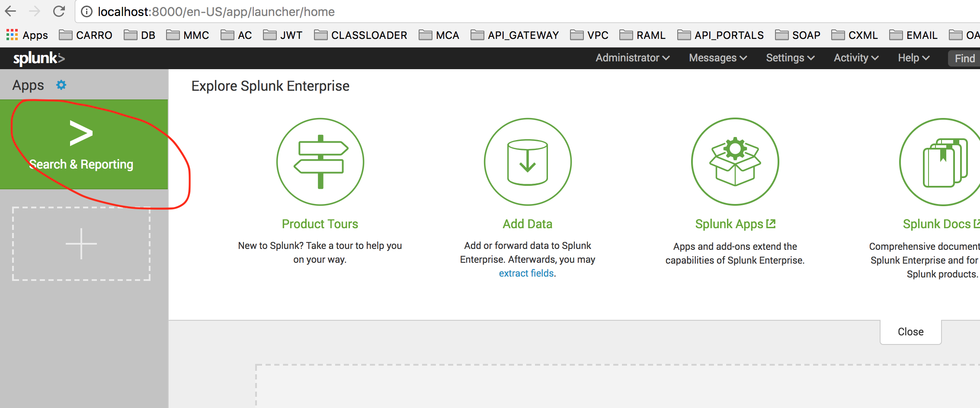The height and width of the screenshot is (408, 980).
Task: Expand the Administrator dropdown menu
Action: tap(632, 58)
